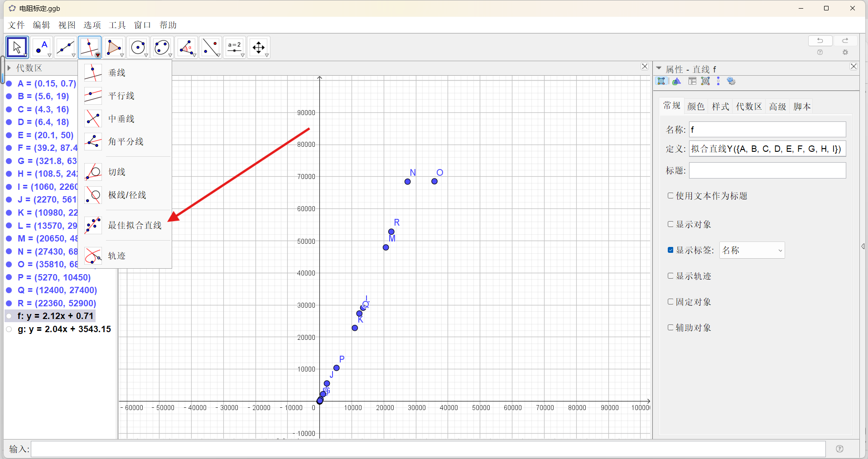The image size is (868, 459).
Task: Open Advanced gears icon in 属性 panel
Action: tap(731, 81)
